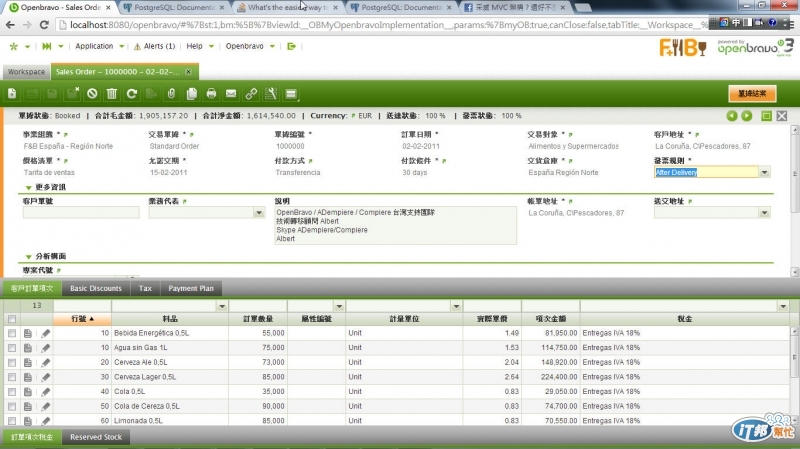Collapse the 分析構面 section

pyautogui.click(x=29, y=257)
